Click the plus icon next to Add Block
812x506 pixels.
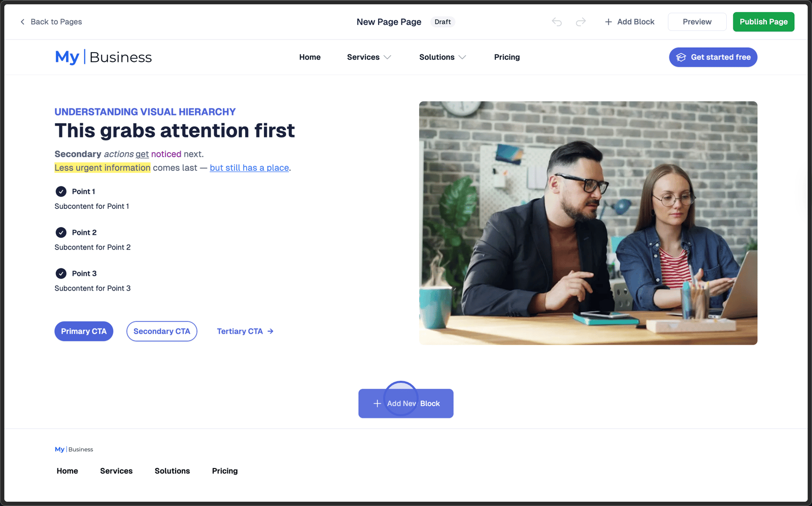click(608, 22)
